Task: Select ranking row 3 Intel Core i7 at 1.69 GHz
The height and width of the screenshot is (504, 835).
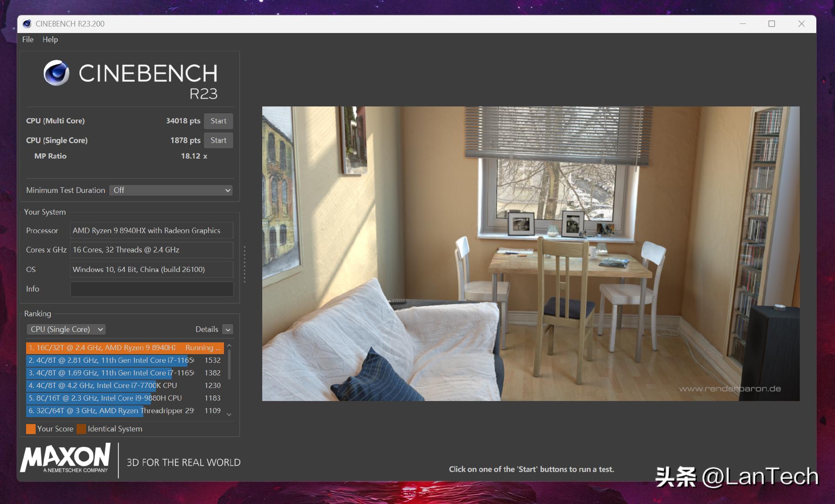Action: click(x=125, y=373)
